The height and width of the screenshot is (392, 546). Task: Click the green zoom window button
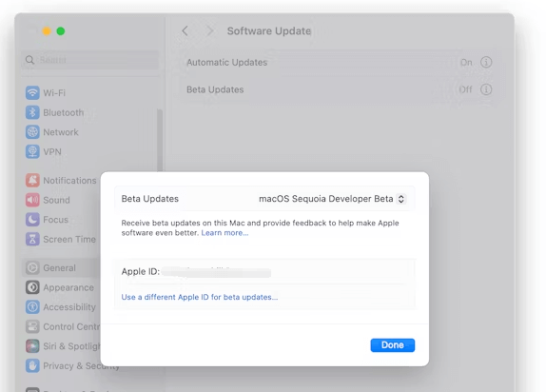click(x=61, y=31)
